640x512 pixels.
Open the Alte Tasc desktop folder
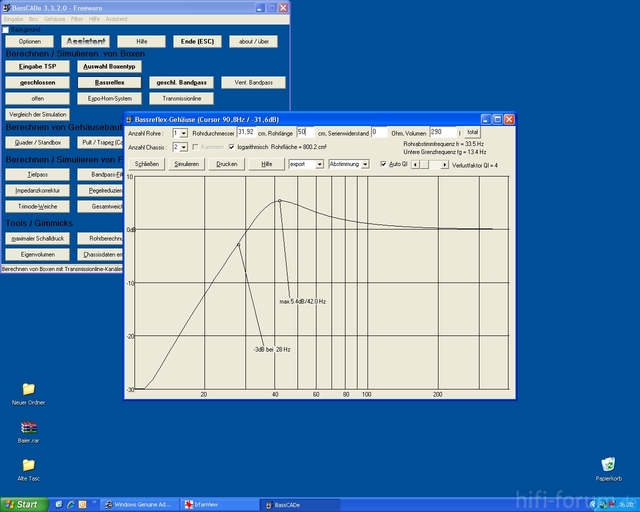point(28,465)
